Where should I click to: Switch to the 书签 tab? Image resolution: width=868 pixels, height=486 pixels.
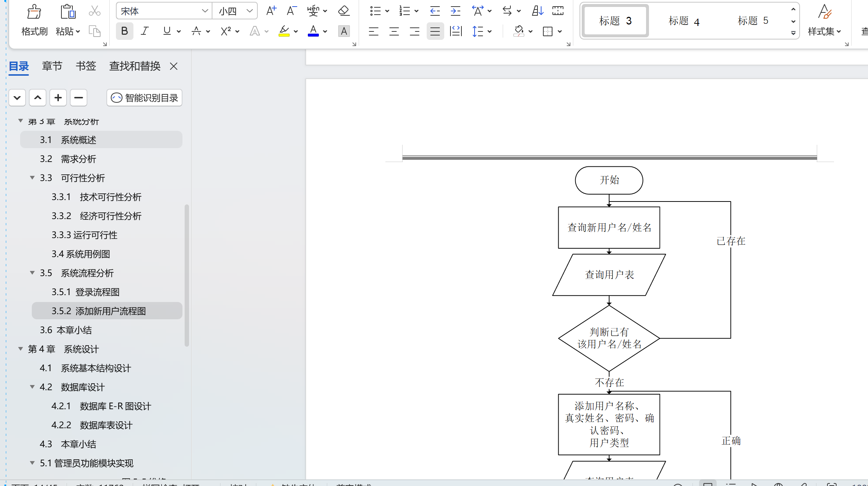click(x=86, y=66)
